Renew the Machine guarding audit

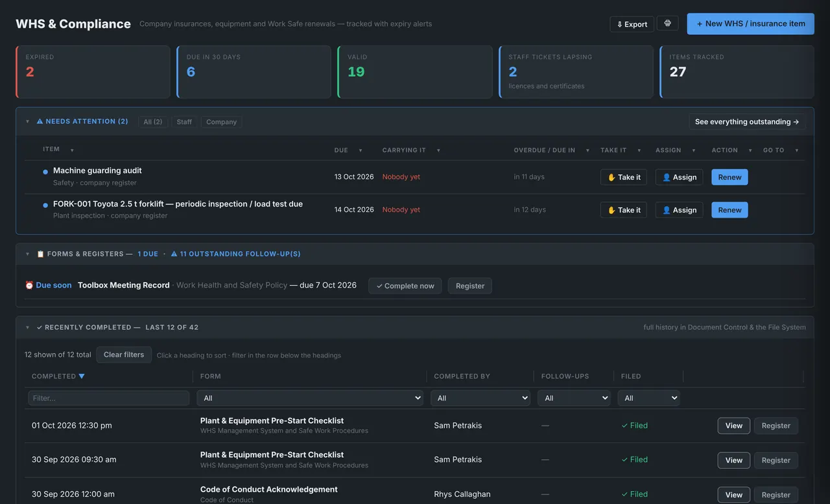click(x=729, y=178)
